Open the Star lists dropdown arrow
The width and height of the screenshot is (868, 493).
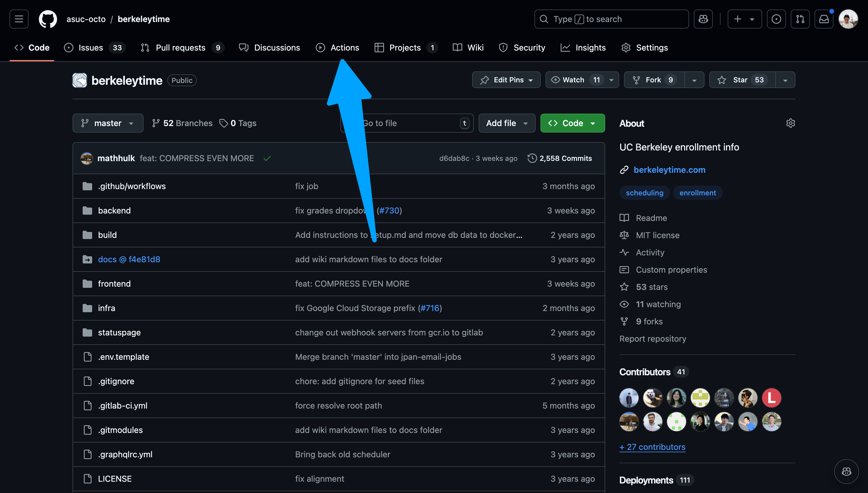(x=785, y=80)
